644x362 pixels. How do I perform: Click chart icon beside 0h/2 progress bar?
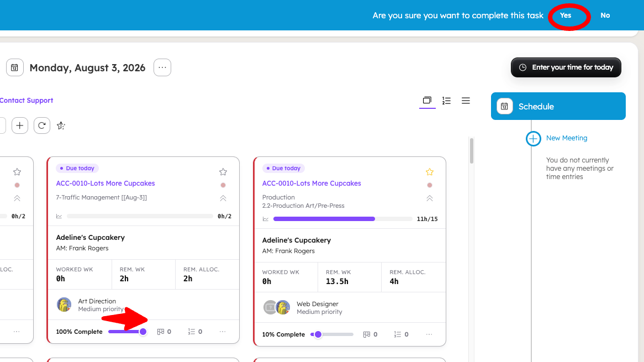coord(59,216)
